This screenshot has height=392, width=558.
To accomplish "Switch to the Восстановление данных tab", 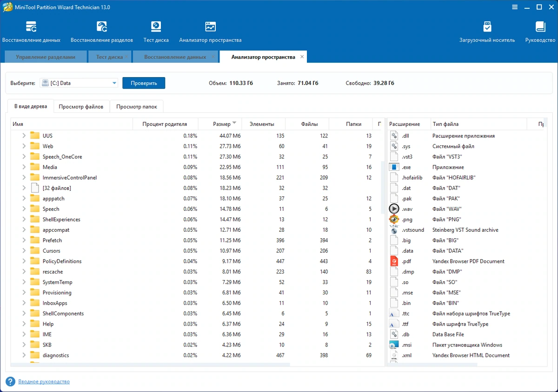I will pyautogui.click(x=175, y=57).
